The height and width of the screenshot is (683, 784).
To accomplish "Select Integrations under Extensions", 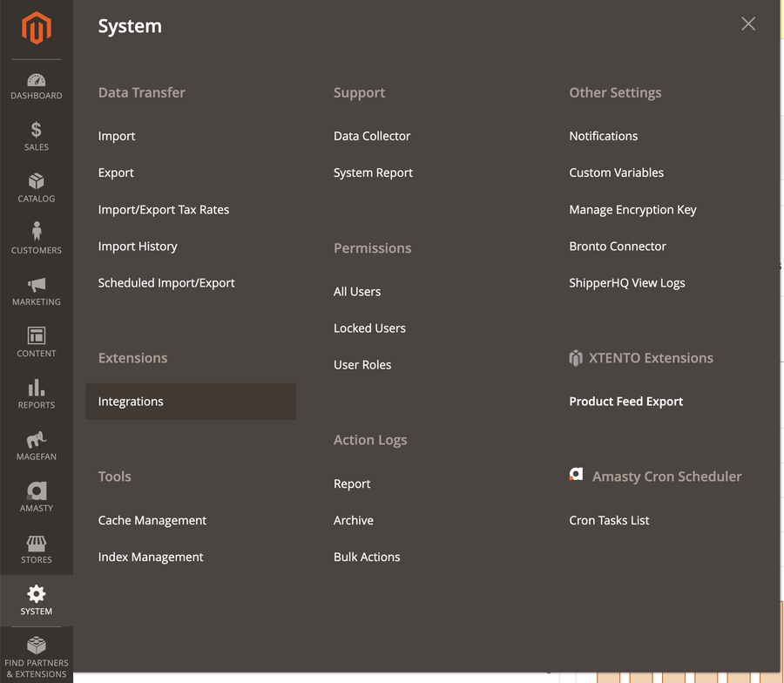I will tap(131, 402).
